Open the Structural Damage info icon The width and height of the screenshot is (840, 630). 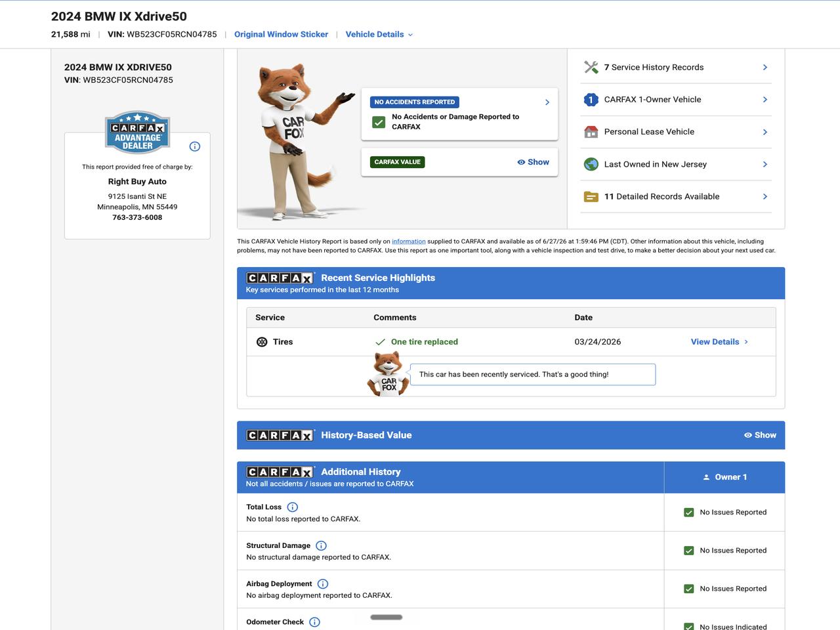pyautogui.click(x=321, y=545)
